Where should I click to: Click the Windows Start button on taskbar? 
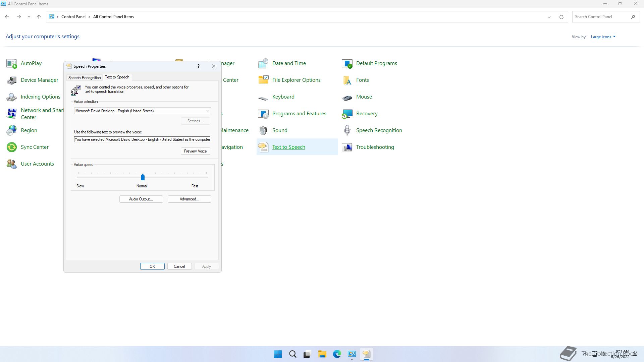pos(278,354)
